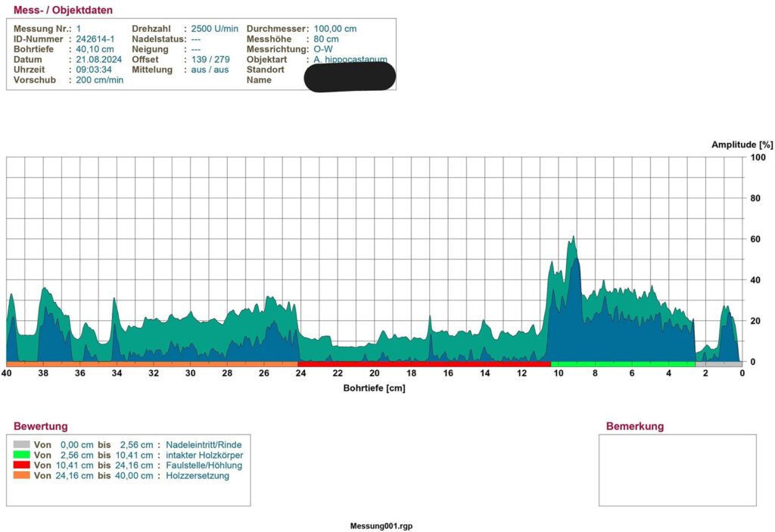Click the highest amplitude peak in the chart
The image size is (775, 532).
574,237
